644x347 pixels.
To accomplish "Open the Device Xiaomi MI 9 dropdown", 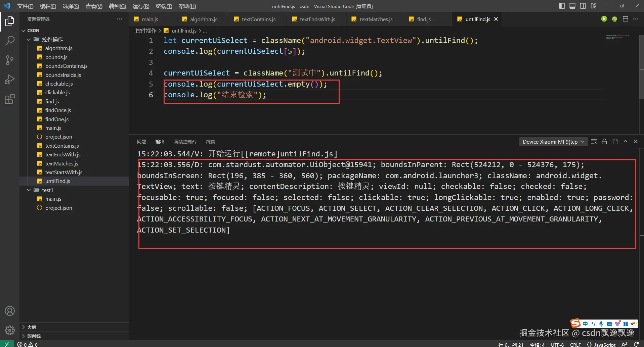I will (553, 142).
